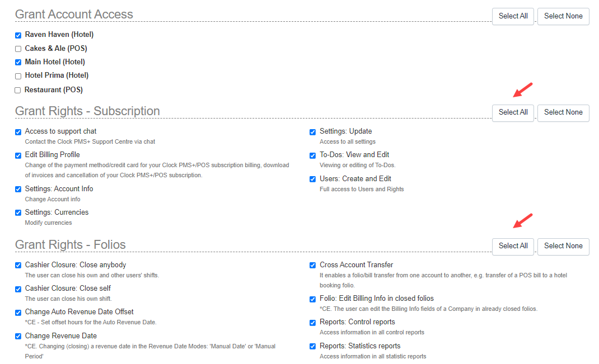Toggle Cashier Closure: Close self
The image size is (599, 364).
(17, 289)
